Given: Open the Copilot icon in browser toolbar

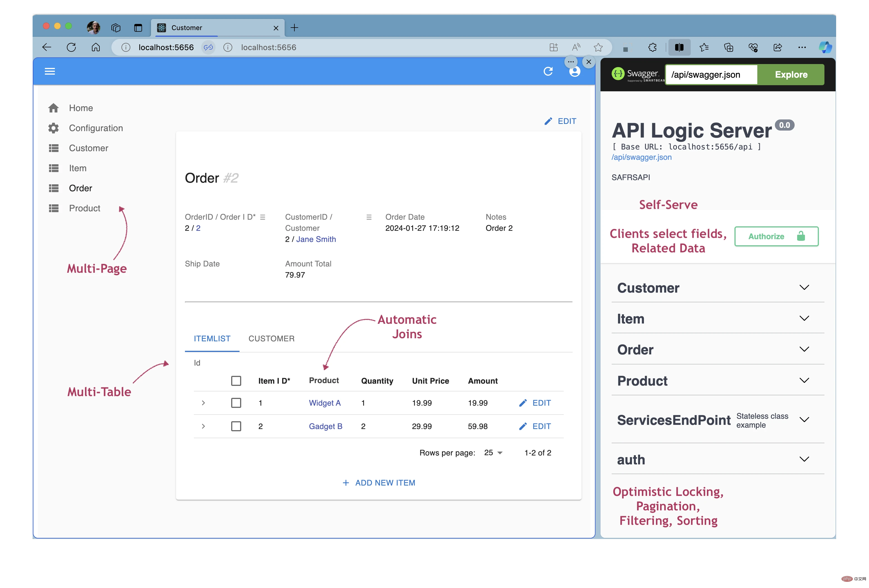Looking at the screenshot, I should [825, 48].
